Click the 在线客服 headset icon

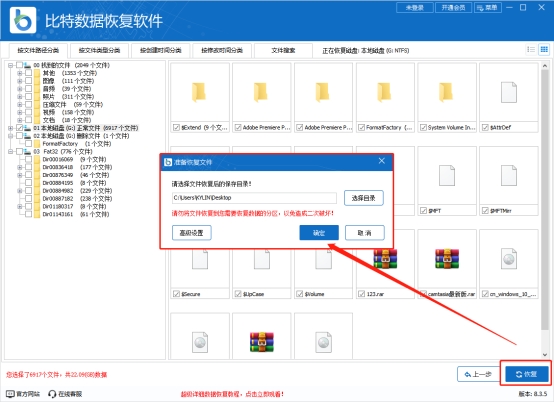click(52, 394)
